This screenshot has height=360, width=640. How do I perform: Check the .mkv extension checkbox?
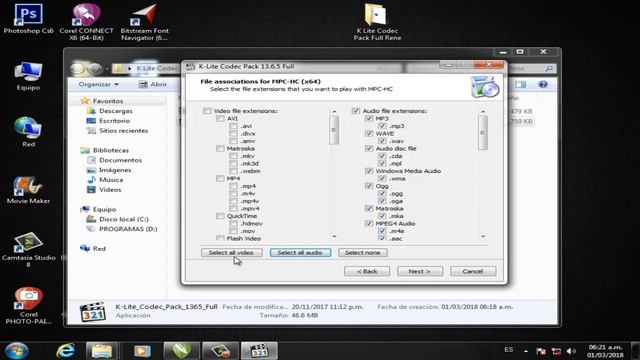tap(233, 156)
